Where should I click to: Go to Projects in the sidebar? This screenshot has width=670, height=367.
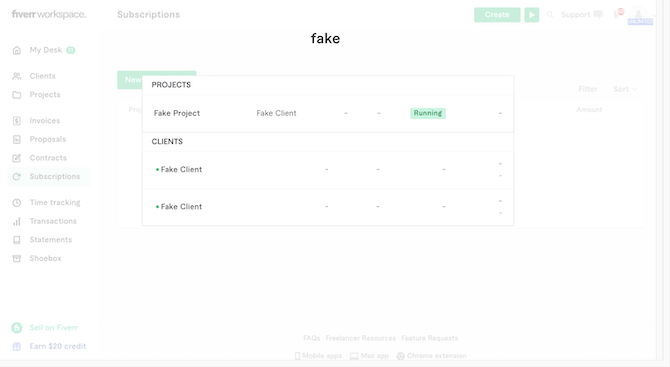pyautogui.click(x=45, y=94)
